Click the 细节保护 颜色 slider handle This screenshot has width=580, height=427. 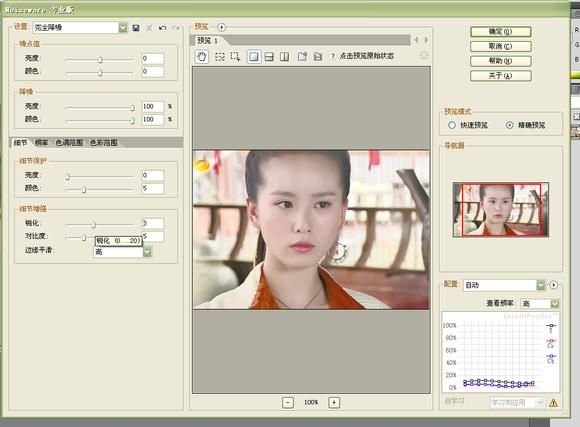click(84, 189)
